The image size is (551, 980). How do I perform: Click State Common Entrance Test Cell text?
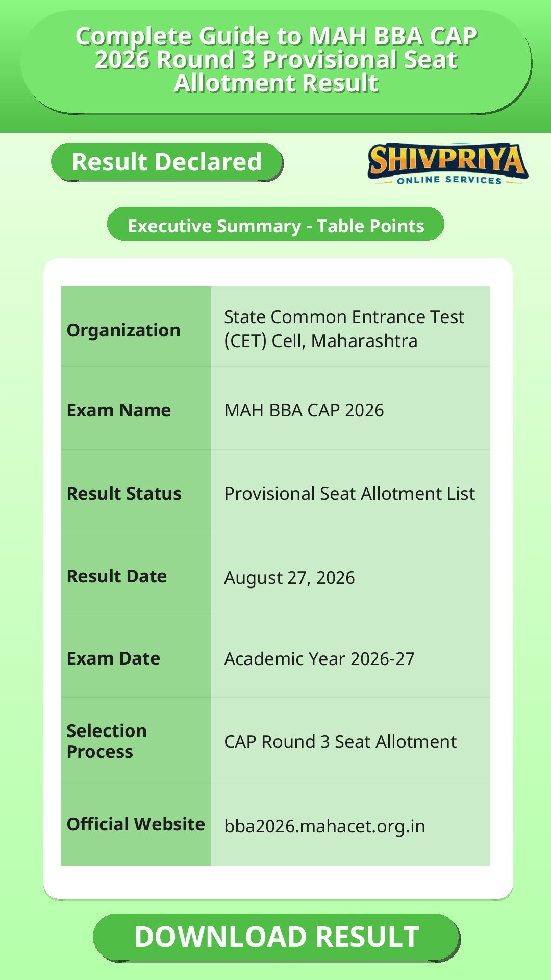[x=344, y=329]
